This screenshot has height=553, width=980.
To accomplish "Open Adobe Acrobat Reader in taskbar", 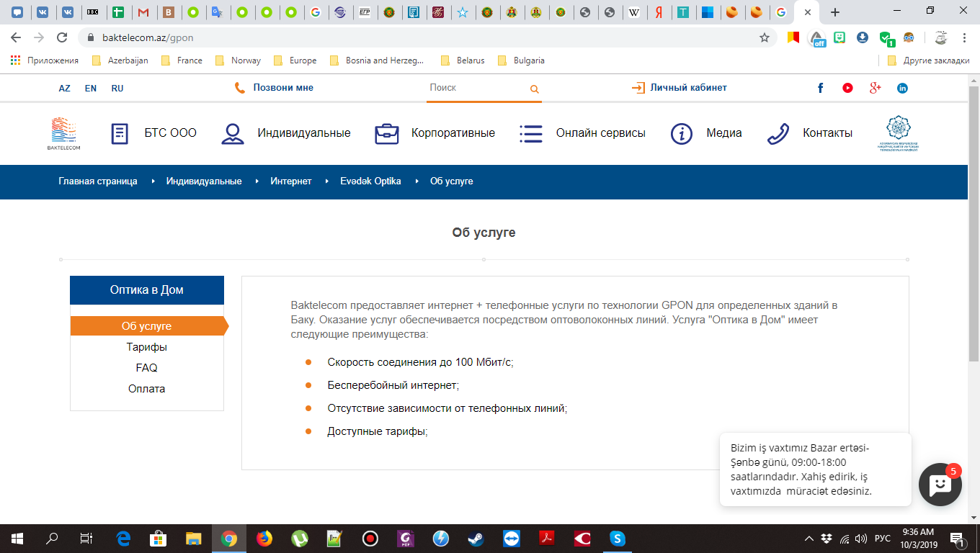I will click(547, 539).
